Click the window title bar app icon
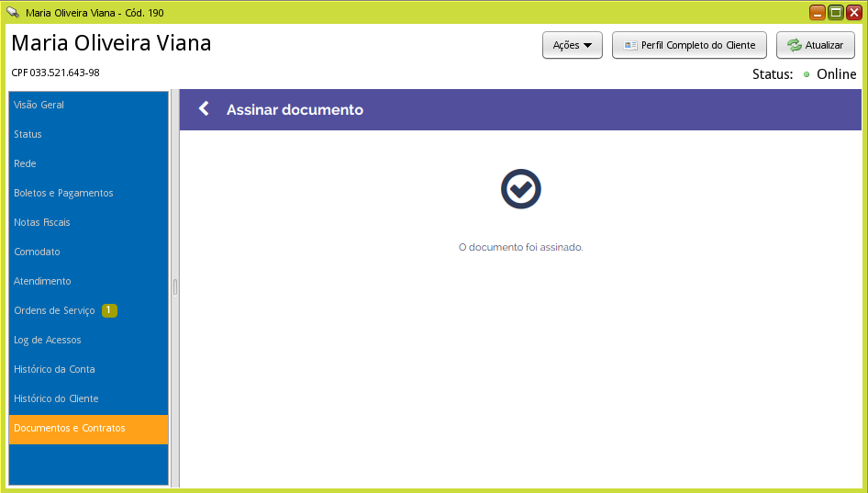The width and height of the screenshot is (868, 493). [x=13, y=12]
